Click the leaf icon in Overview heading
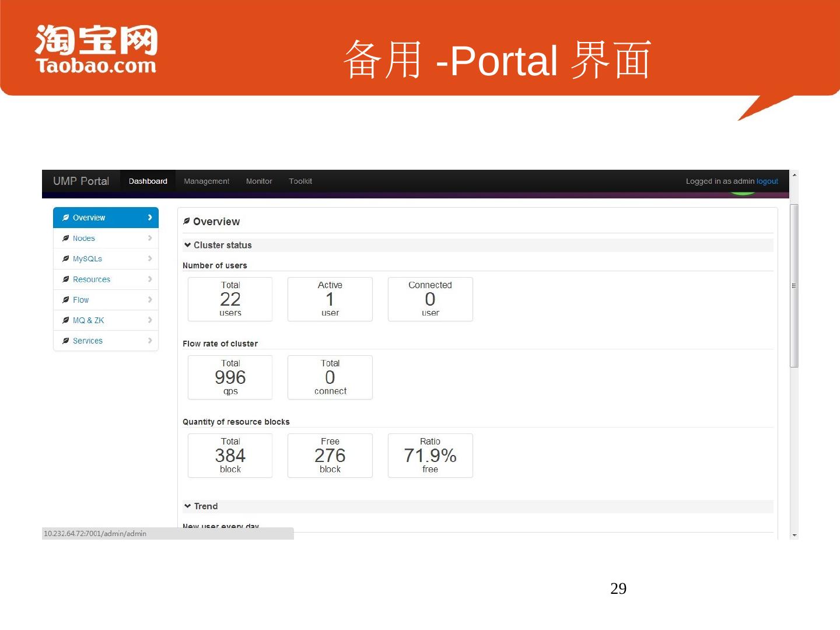This screenshot has width=840, height=630. [x=187, y=221]
